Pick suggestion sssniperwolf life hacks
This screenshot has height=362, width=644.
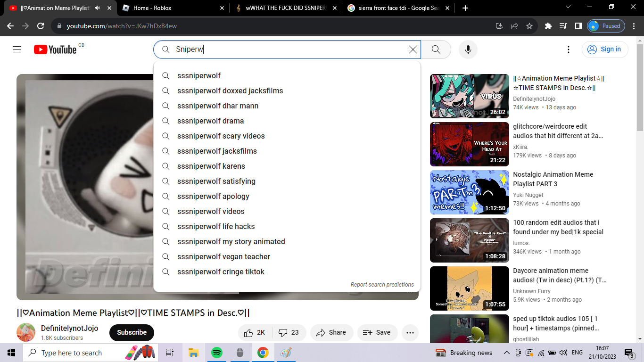287,226
